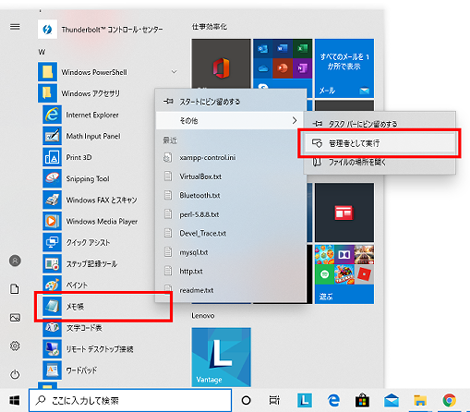Open the Snipping Tool app icon
This screenshot has width=470, height=412.
(52, 178)
